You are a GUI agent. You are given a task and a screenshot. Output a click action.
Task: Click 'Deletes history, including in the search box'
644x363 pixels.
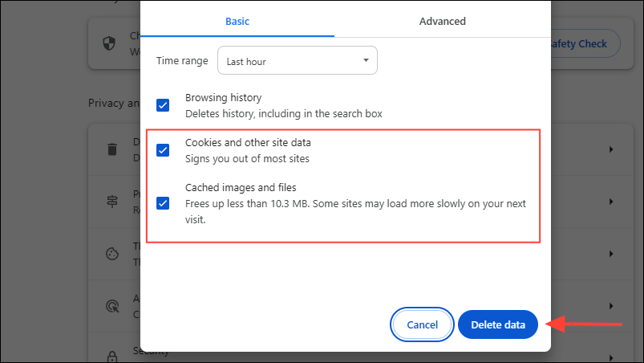coord(283,114)
